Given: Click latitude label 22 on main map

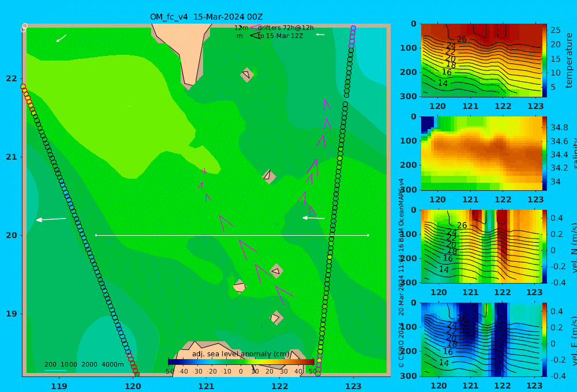Looking at the screenshot, I should click(x=12, y=78).
